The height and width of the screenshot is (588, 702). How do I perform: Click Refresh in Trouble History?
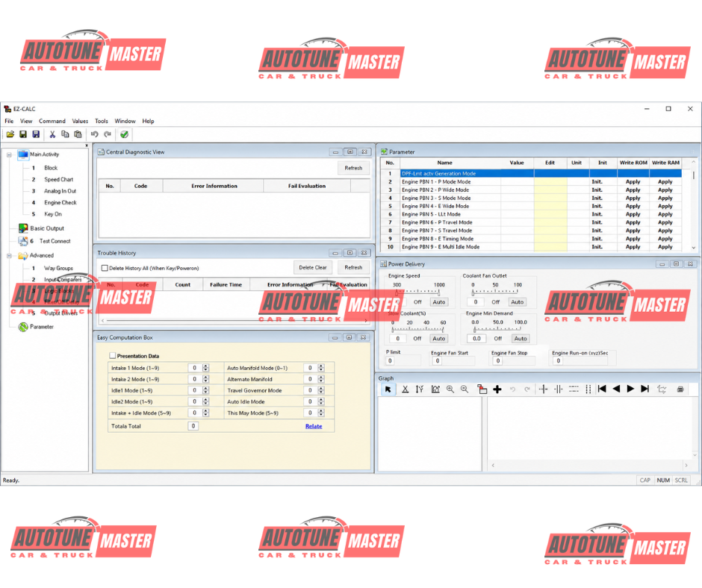tap(353, 267)
